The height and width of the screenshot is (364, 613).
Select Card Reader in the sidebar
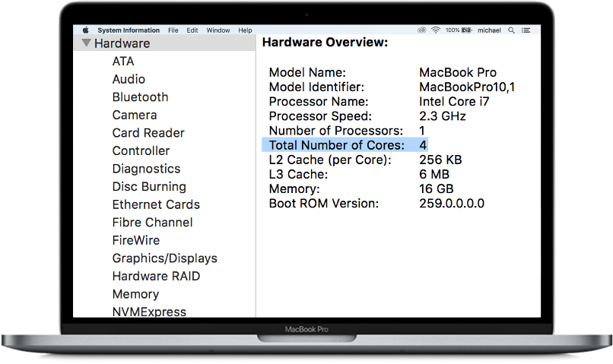click(x=148, y=133)
